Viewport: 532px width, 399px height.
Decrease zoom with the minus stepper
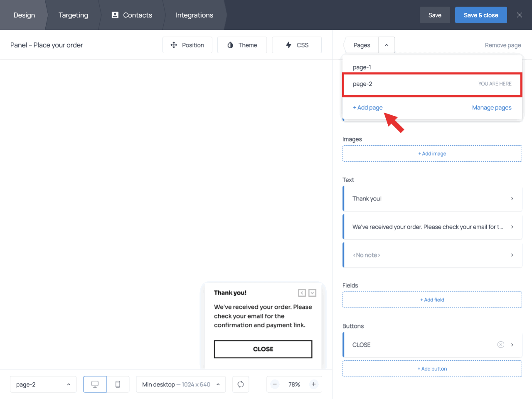[275, 384]
